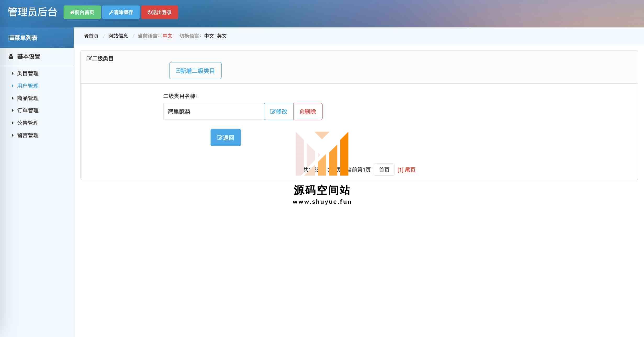
Task: Expand the arrow next to 商品管理
Action: (x=13, y=98)
